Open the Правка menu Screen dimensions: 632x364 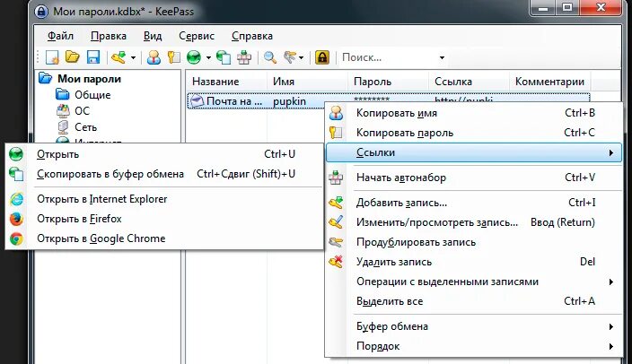(x=109, y=36)
